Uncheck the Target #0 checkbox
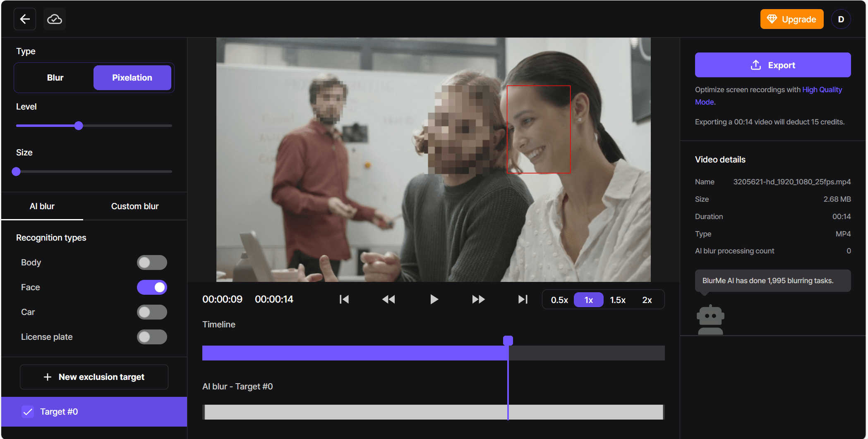Screen dimensions: 868x439 27,411
